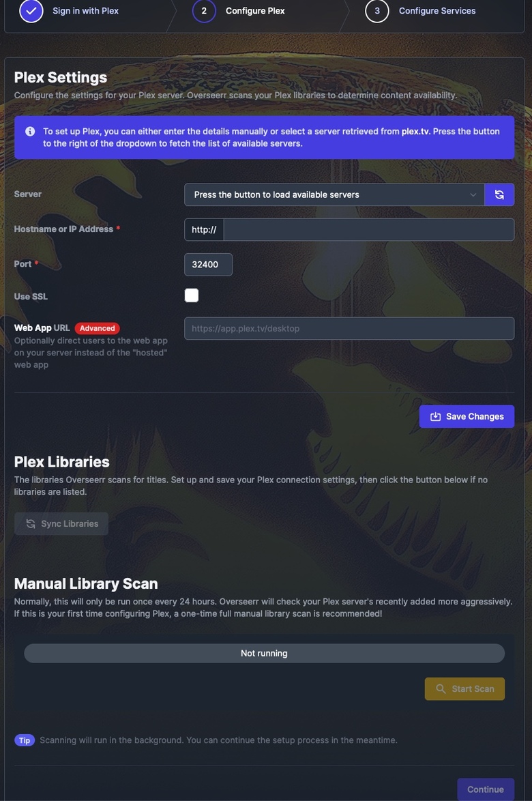Open the Server dropdown list

334,194
